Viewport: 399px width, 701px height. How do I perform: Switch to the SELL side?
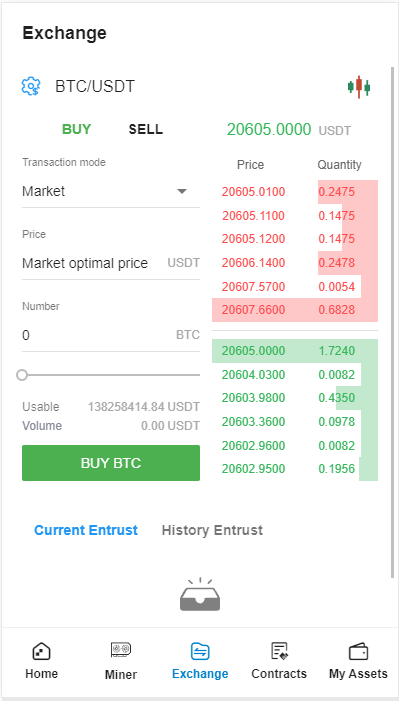coord(146,129)
